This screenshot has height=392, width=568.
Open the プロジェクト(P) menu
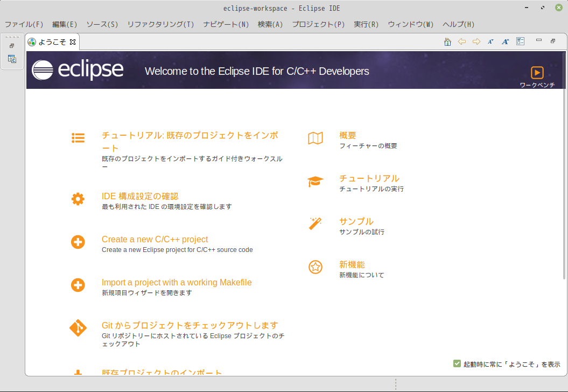tap(318, 24)
